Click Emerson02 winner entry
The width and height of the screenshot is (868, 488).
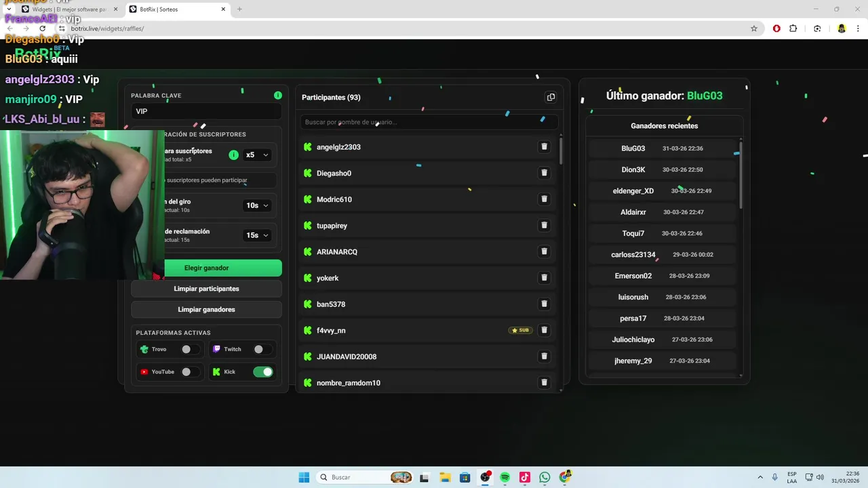tap(662, 276)
